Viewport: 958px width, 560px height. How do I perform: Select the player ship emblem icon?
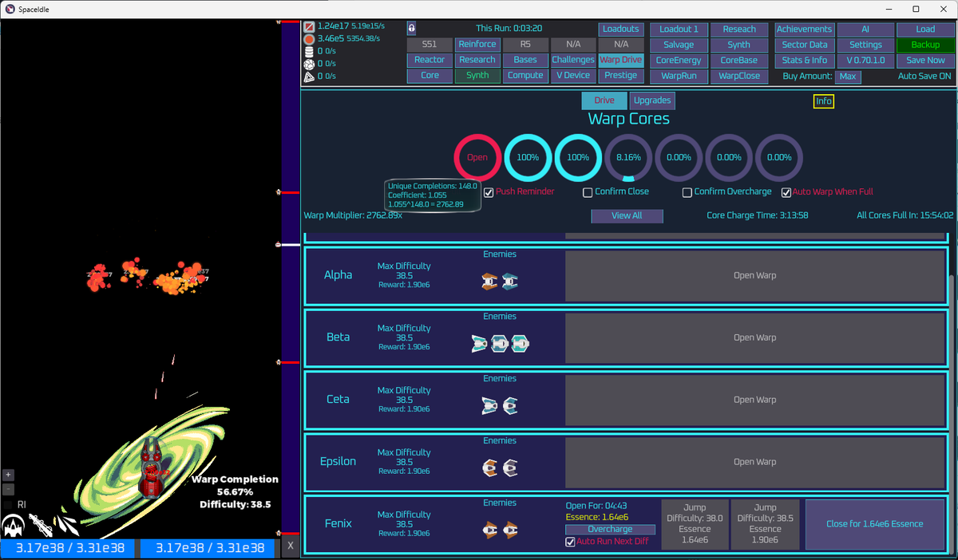point(12,525)
